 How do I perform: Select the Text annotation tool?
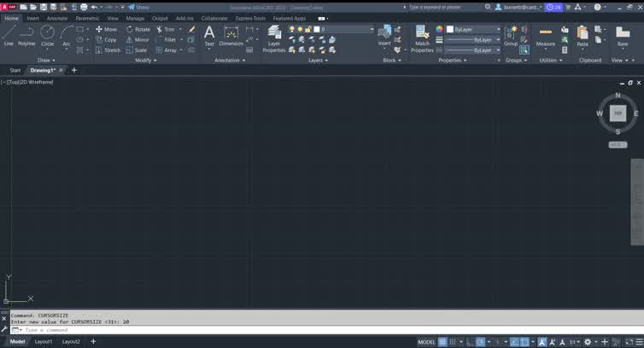(x=209, y=35)
